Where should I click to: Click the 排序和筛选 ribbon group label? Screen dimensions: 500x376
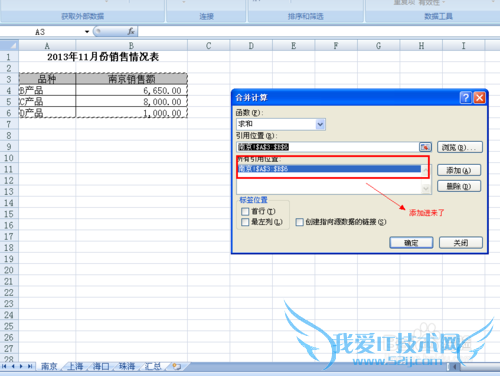(306, 16)
